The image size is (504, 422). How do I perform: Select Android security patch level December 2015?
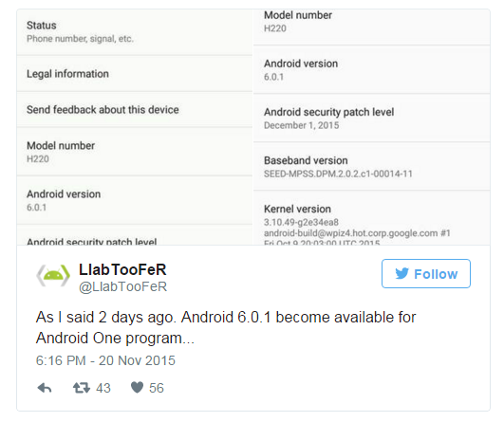pyautogui.click(x=371, y=119)
